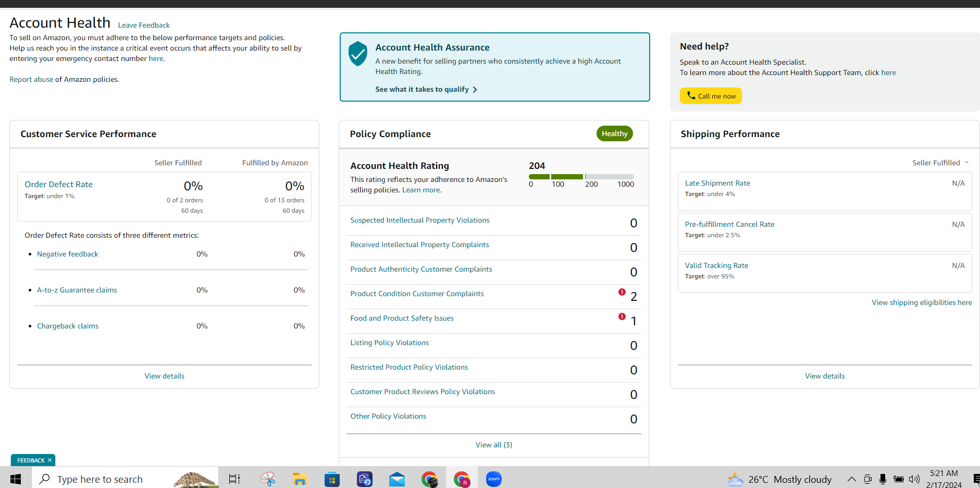Show hidden system tray icons
The image size is (980, 488).
point(851,479)
